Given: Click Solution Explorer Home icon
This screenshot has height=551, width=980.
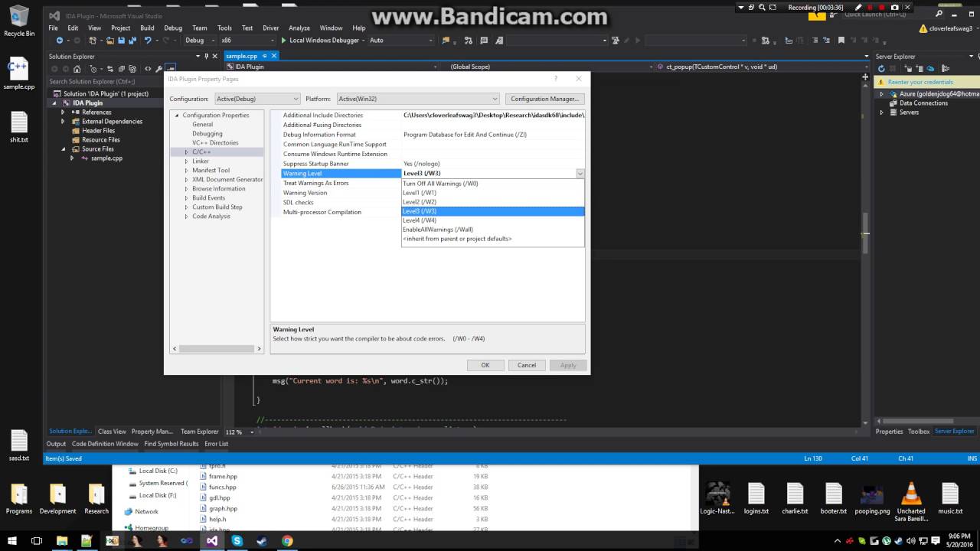Looking at the screenshot, I should (x=78, y=69).
